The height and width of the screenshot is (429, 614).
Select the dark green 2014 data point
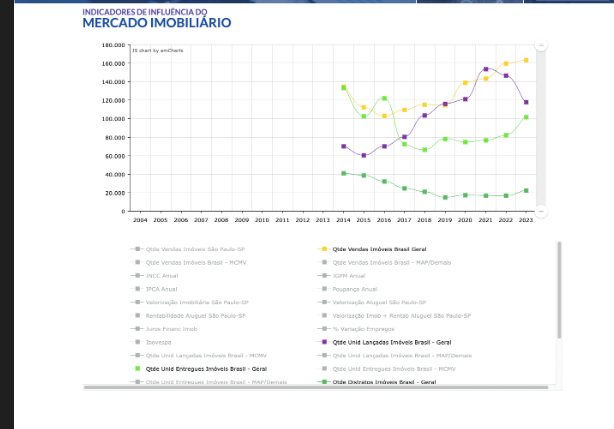[x=344, y=173]
